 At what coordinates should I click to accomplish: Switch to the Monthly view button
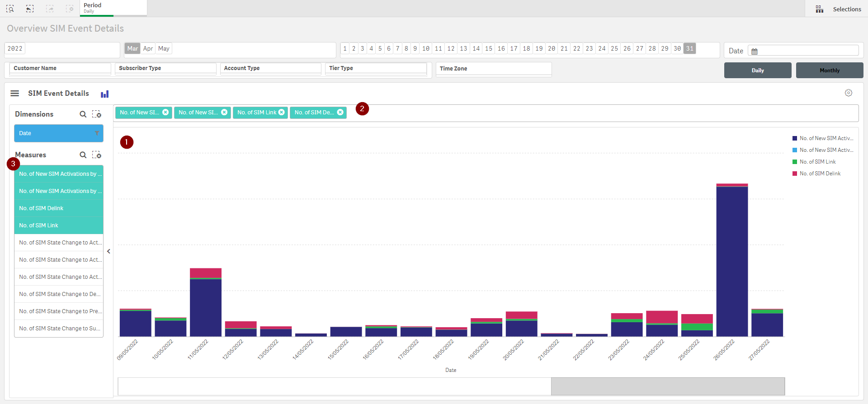[x=829, y=70]
